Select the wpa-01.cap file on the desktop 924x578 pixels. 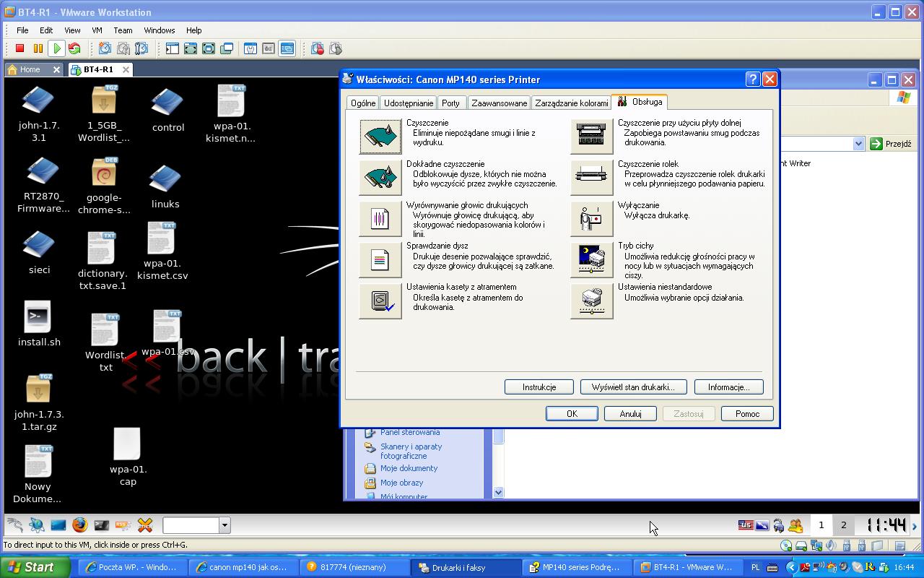click(x=127, y=457)
